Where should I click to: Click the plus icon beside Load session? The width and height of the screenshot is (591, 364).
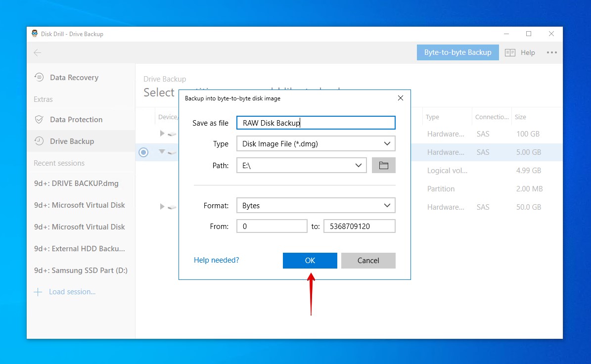pyautogui.click(x=38, y=292)
